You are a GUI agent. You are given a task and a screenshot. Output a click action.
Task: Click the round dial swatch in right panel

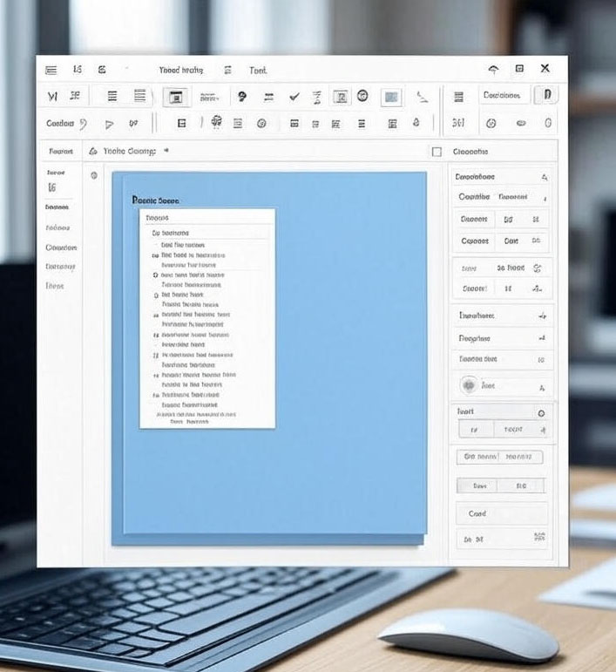point(469,385)
